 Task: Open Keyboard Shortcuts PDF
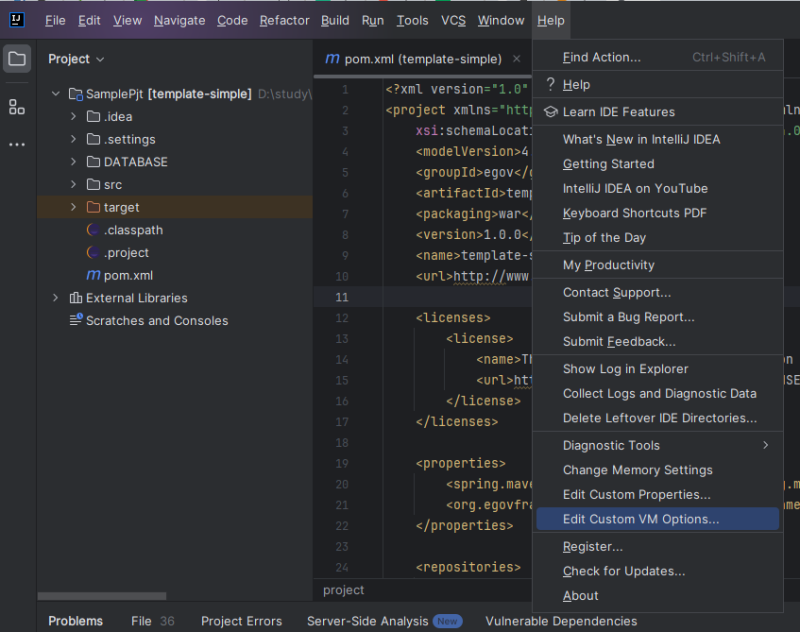click(x=658, y=213)
